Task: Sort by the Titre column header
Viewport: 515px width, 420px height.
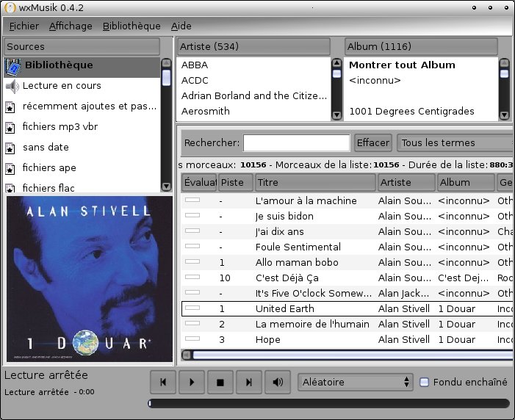Action: 315,183
